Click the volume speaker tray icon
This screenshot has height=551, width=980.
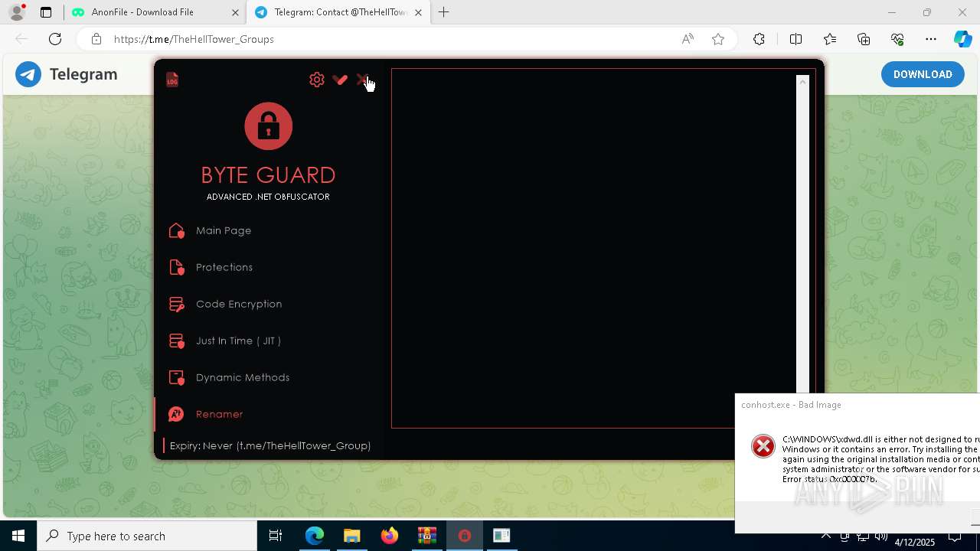[881, 536]
